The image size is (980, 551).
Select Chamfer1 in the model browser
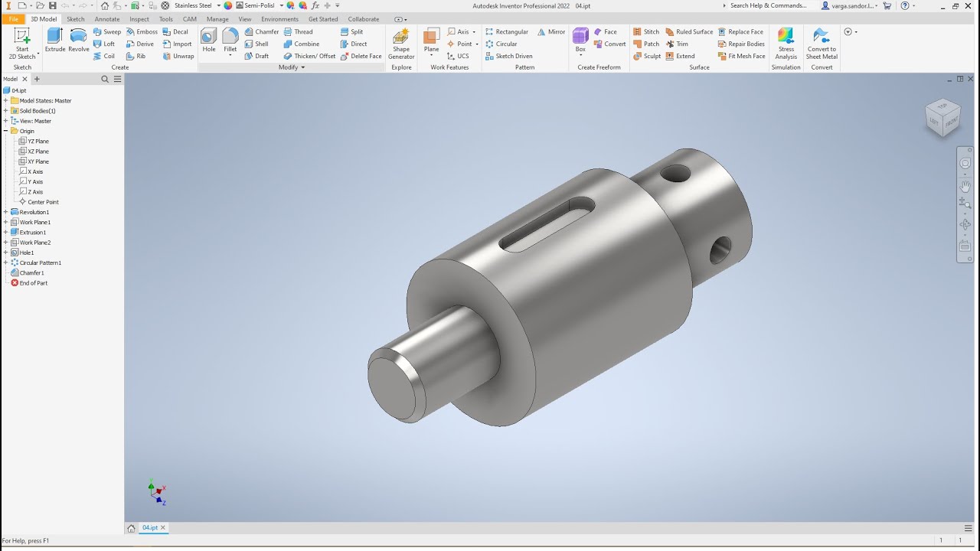(x=31, y=273)
